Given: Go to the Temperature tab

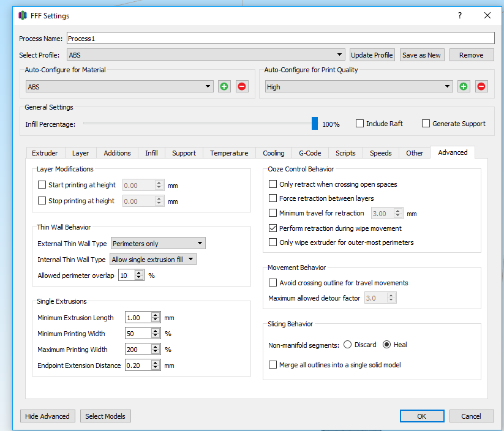Looking at the screenshot, I should pyautogui.click(x=229, y=153).
